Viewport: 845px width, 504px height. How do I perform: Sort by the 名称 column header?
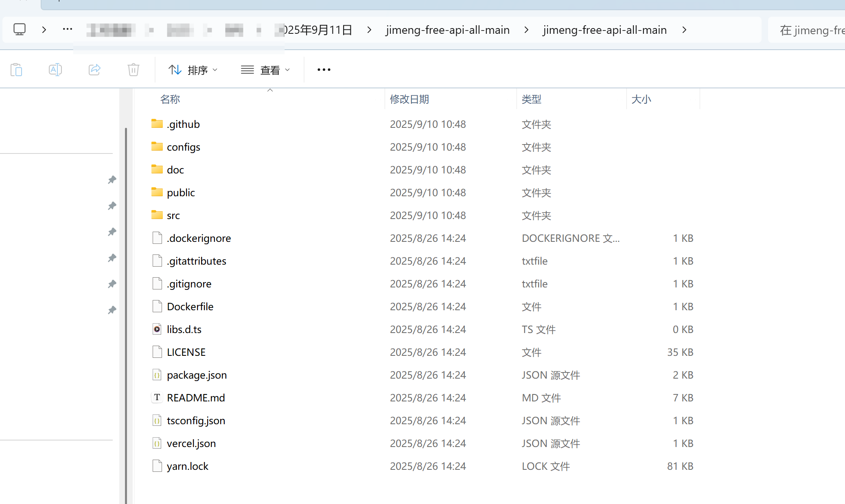pos(170,99)
